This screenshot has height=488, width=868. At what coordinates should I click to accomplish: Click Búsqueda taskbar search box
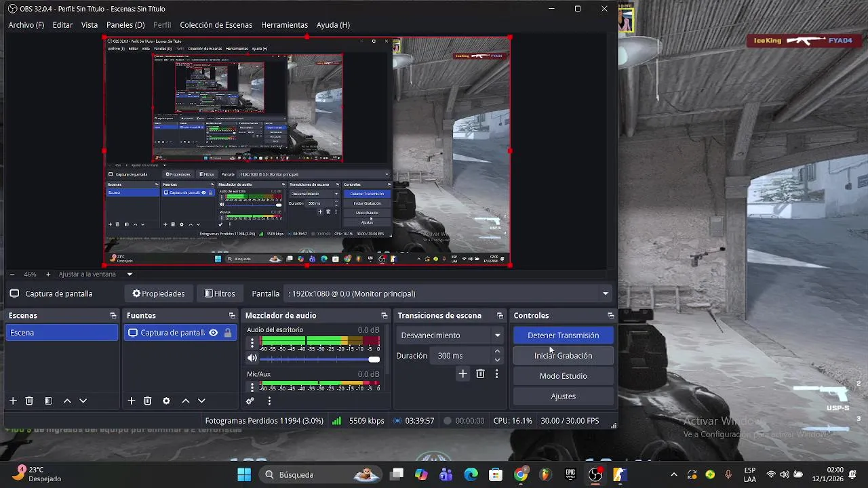[320, 474]
